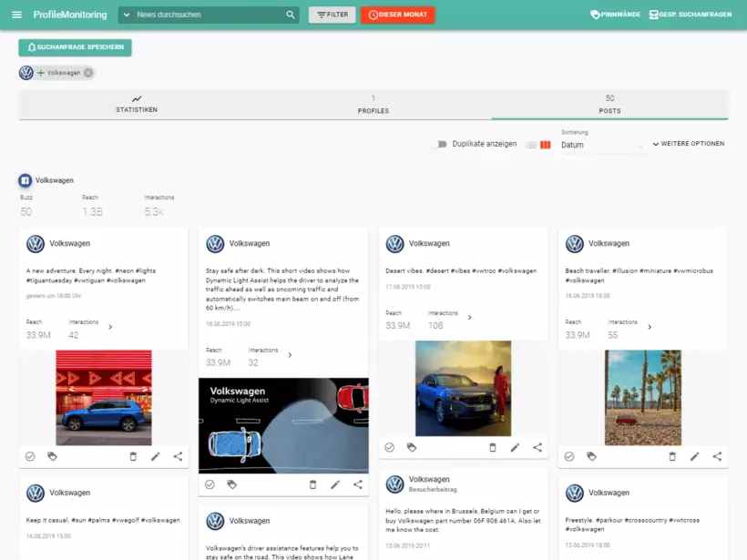
Task: Edit the neon lights post
Action: coord(155,457)
